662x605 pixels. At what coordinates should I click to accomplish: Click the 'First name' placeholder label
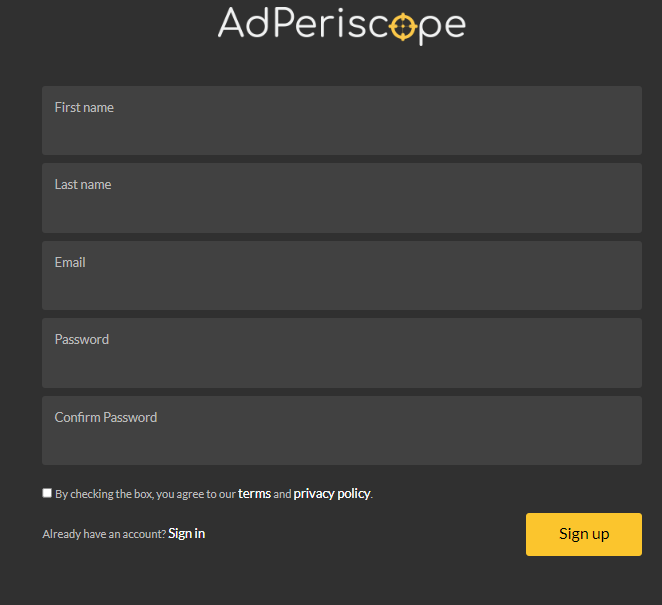pos(84,107)
